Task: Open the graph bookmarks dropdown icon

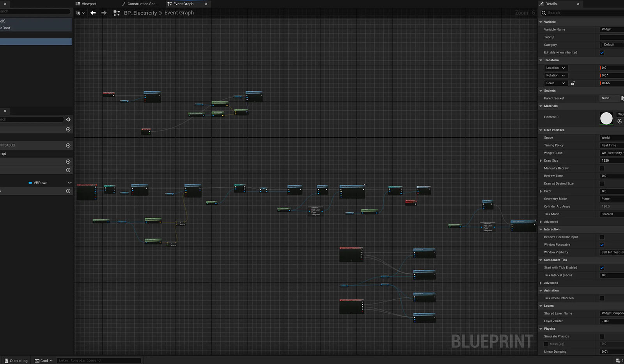Action: click(80, 13)
